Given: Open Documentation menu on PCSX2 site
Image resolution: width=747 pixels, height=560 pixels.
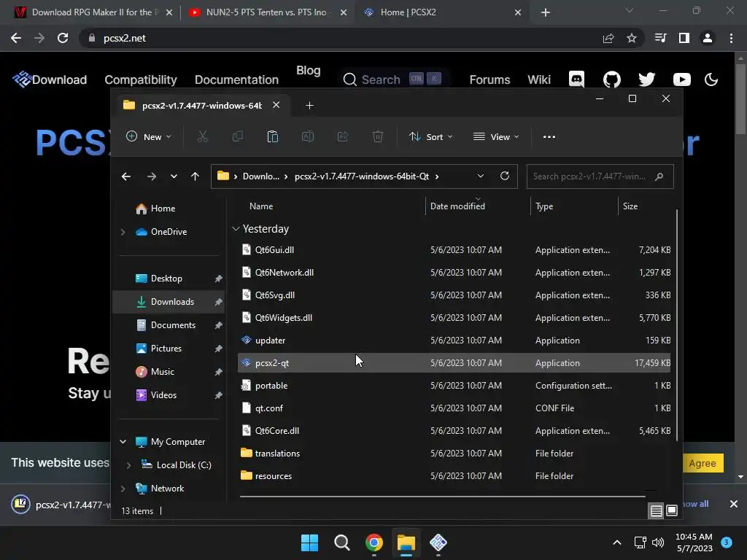Looking at the screenshot, I should click(236, 79).
